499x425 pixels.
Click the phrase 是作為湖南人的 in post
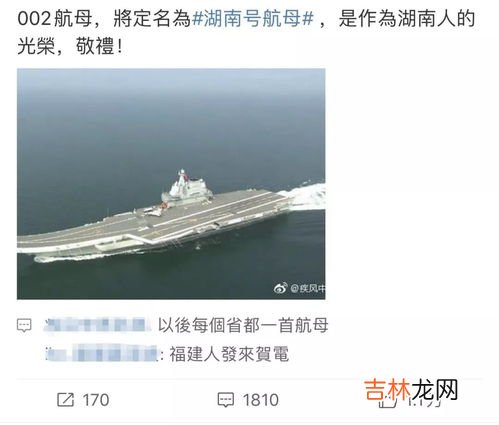click(x=407, y=18)
